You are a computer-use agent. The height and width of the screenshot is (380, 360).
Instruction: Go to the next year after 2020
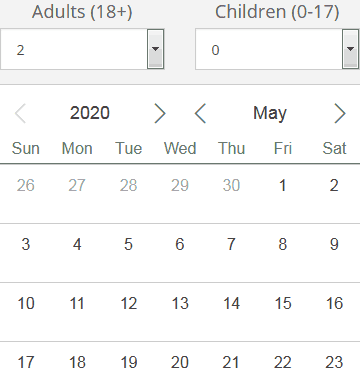click(160, 113)
